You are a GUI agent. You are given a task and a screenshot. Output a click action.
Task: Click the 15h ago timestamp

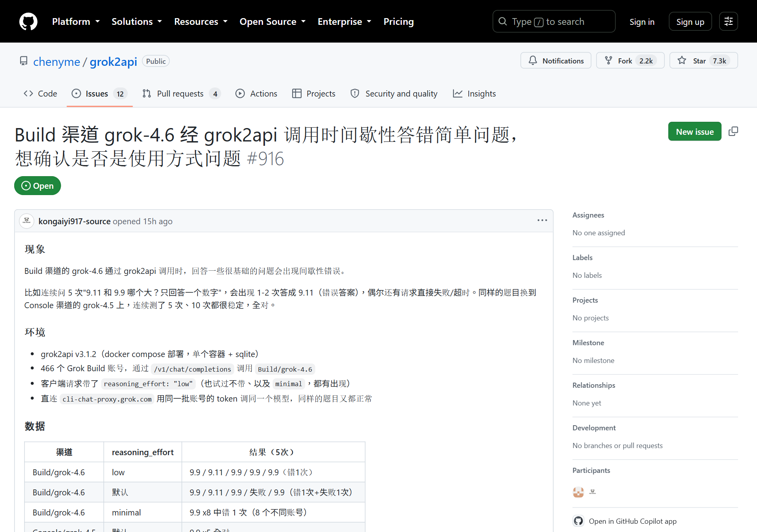click(x=158, y=221)
